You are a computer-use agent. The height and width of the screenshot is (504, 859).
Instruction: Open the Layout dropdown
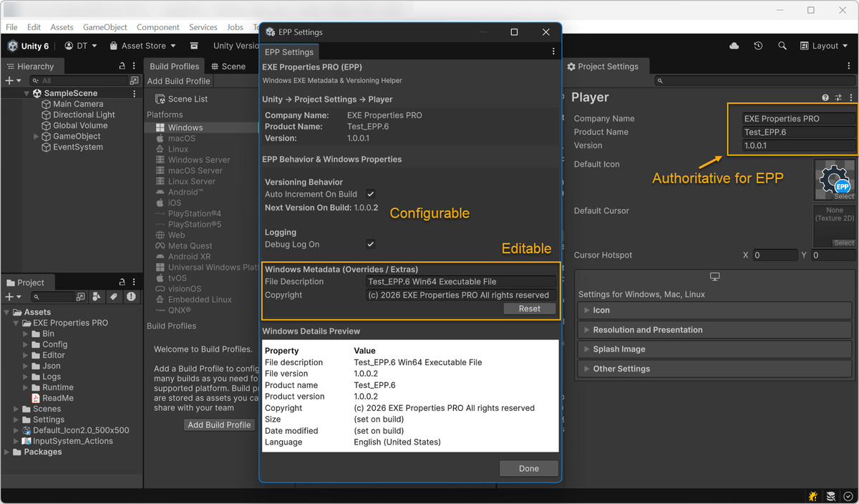(x=824, y=46)
